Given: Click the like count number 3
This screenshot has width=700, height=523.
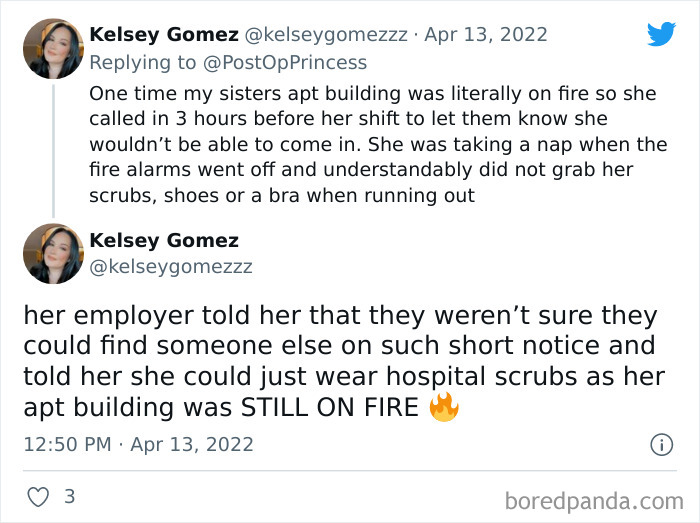Looking at the screenshot, I should pos(69,496).
